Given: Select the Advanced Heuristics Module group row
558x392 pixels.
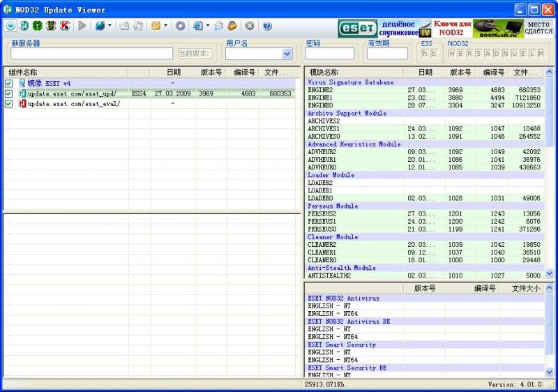Looking at the screenshot, I should (425, 144).
